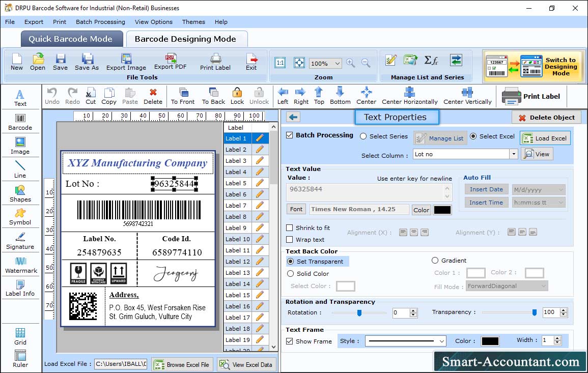This screenshot has height=373, width=588.
Task: Pick the Line drawing tool
Action: 20,169
